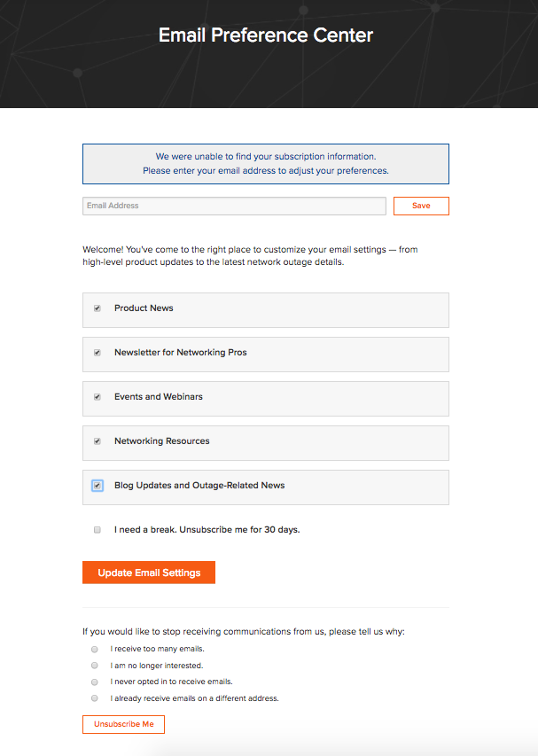Choose 'I never opted in' radio option

tap(95, 682)
